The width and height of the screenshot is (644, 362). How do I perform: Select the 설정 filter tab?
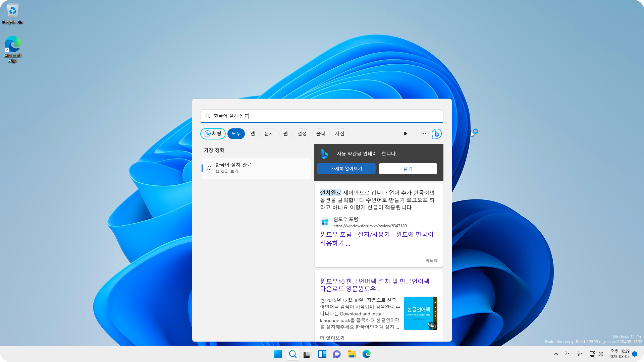302,134
